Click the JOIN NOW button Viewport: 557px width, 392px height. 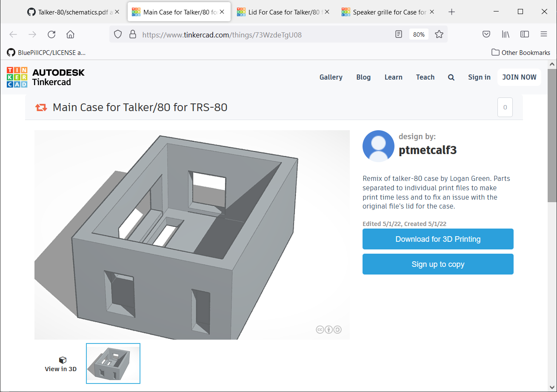[520, 77]
